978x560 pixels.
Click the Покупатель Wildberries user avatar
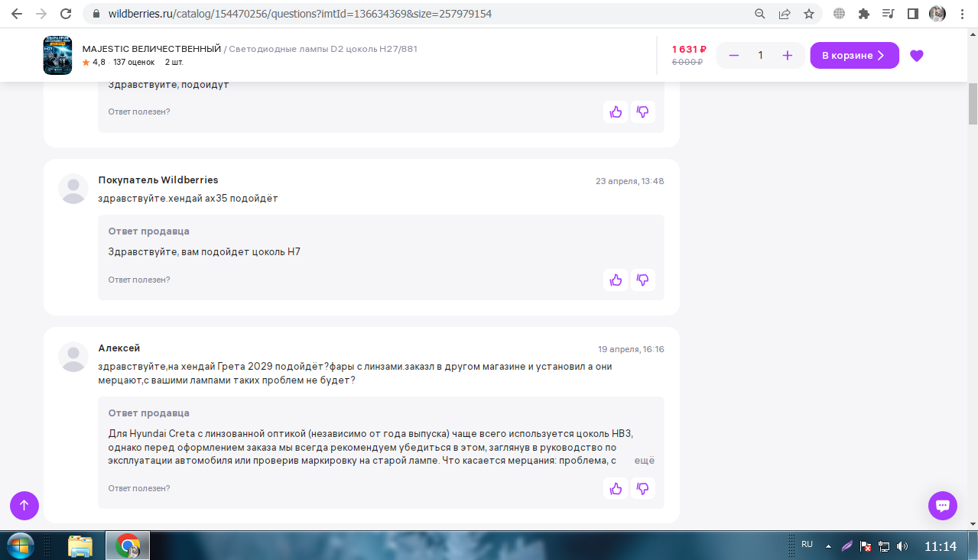73,189
